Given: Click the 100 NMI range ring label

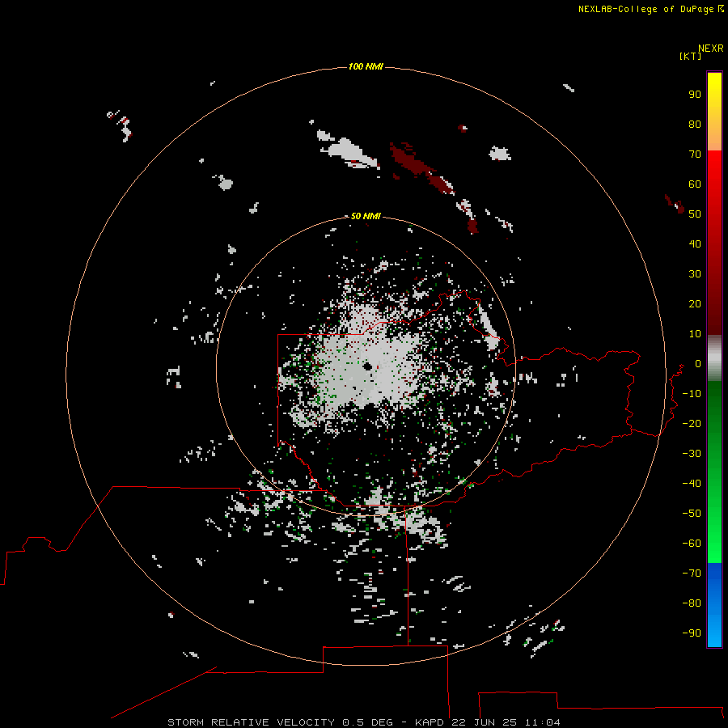Looking at the screenshot, I should click(x=366, y=66).
